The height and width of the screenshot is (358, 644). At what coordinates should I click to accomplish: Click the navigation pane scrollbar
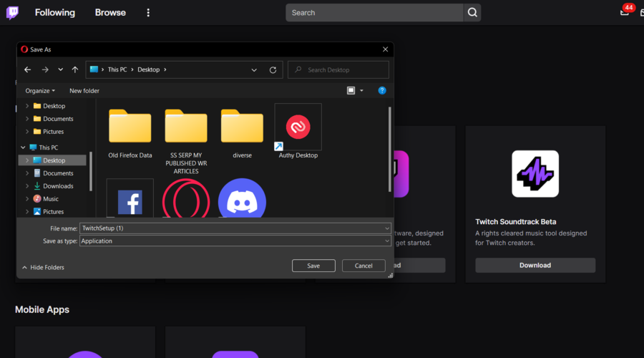pos(91,171)
